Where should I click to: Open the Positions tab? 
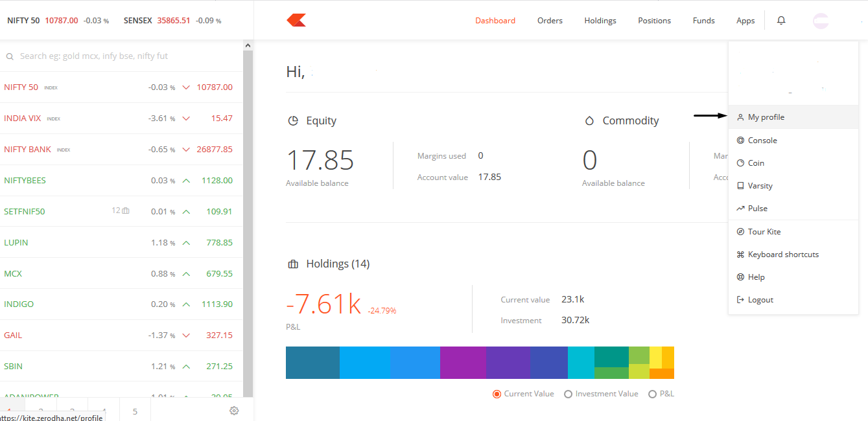[654, 21]
